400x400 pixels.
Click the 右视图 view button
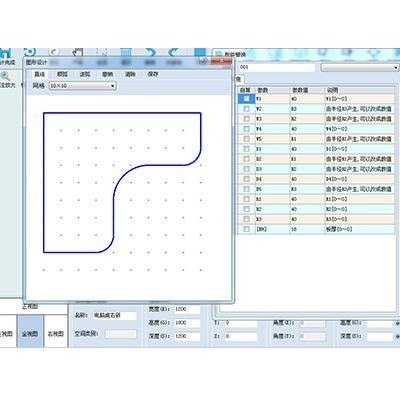tap(56, 333)
